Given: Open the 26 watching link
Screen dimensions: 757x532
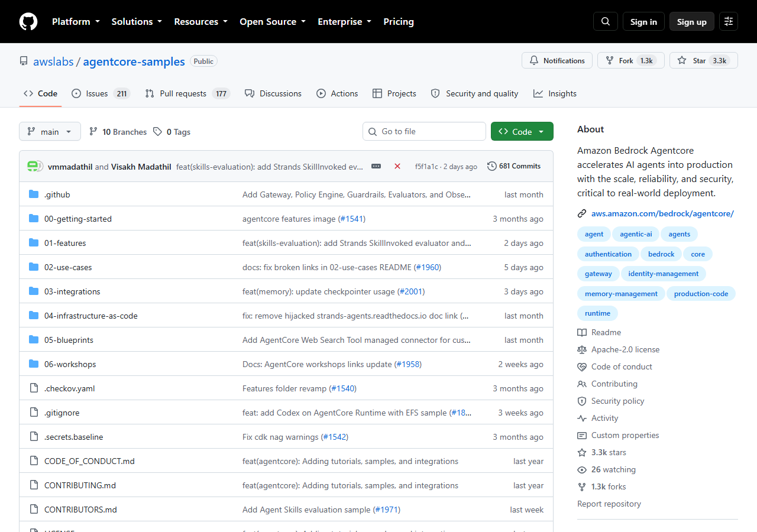Looking at the screenshot, I should (x=607, y=469).
